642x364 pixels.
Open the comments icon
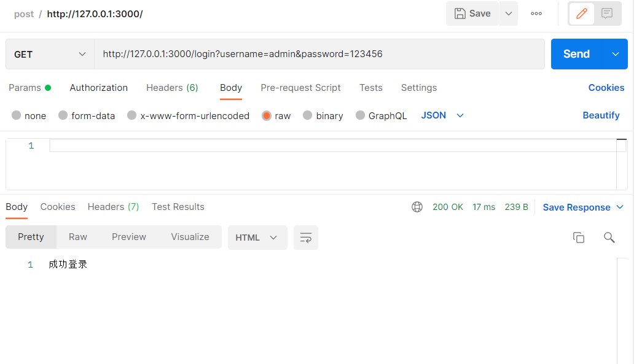tap(607, 14)
